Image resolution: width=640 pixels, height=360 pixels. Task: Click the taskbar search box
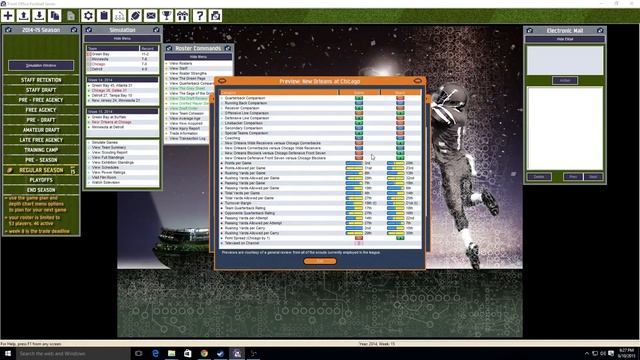(73, 353)
